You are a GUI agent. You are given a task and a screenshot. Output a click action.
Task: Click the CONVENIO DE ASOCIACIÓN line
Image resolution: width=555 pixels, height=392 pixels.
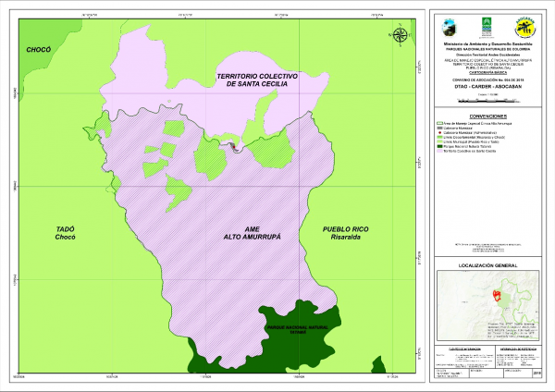click(x=487, y=80)
